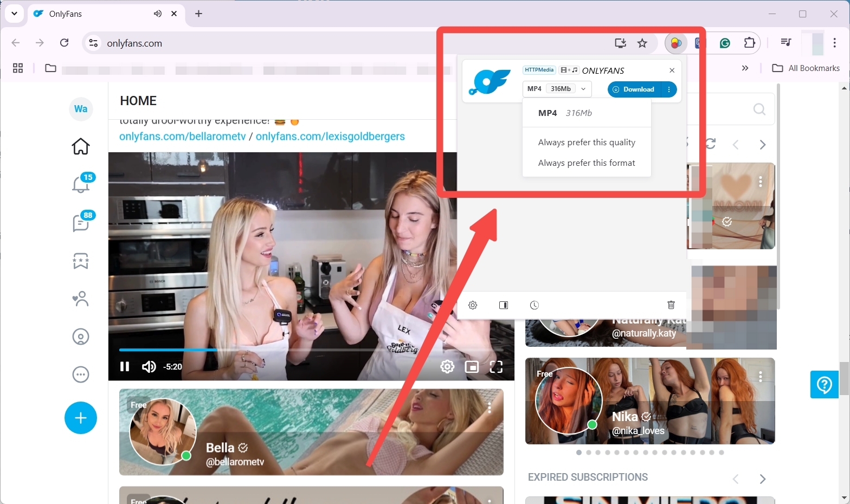Open options on Bella's card
This screenshot has width=850, height=504.
tap(489, 408)
